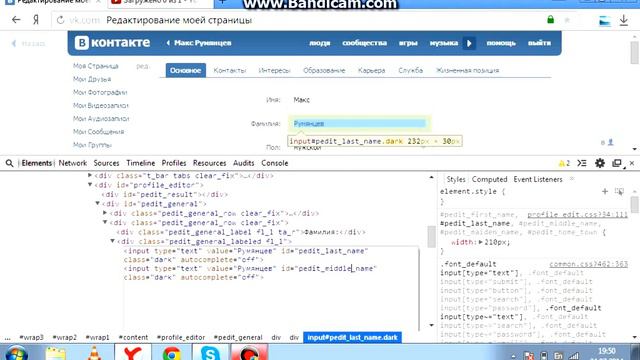Open the Служба profile tab
The image size is (640, 360).
(411, 70)
